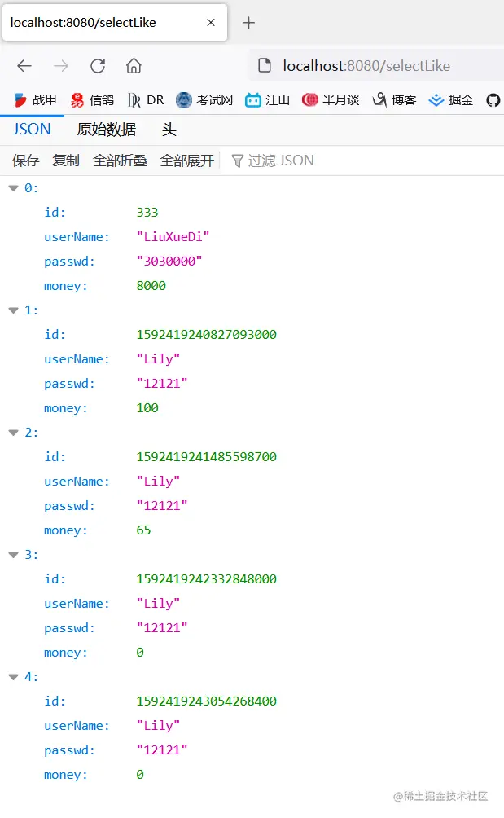Viewport: 504px width, 818px height.
Task: Collapse JSON array item 3
Action: (x=14, y=555)
